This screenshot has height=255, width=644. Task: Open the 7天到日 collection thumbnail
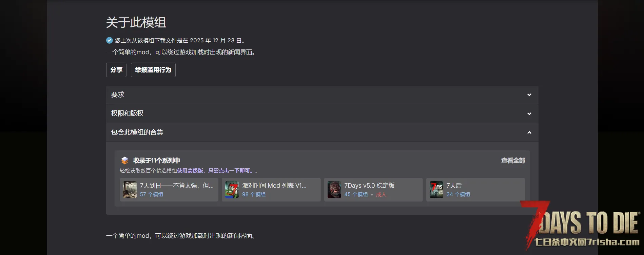(130, 190)
